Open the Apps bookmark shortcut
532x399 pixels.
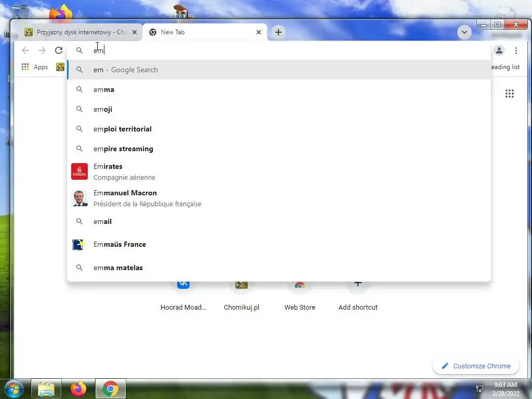coord(35,67)
